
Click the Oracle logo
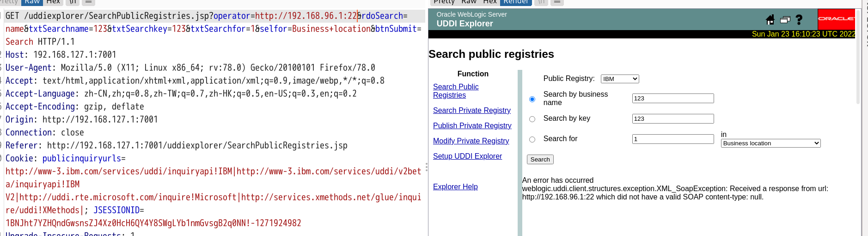coord(836,19)
